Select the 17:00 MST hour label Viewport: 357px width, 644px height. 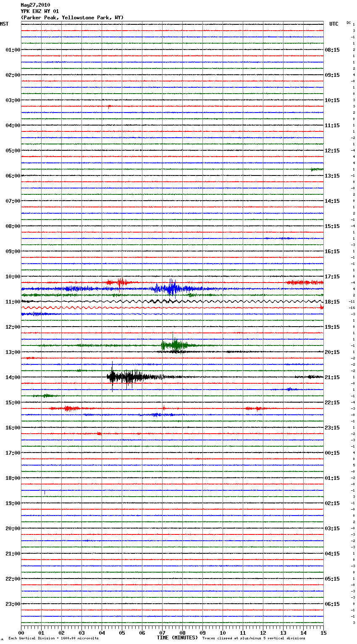(x=13, y=453)
